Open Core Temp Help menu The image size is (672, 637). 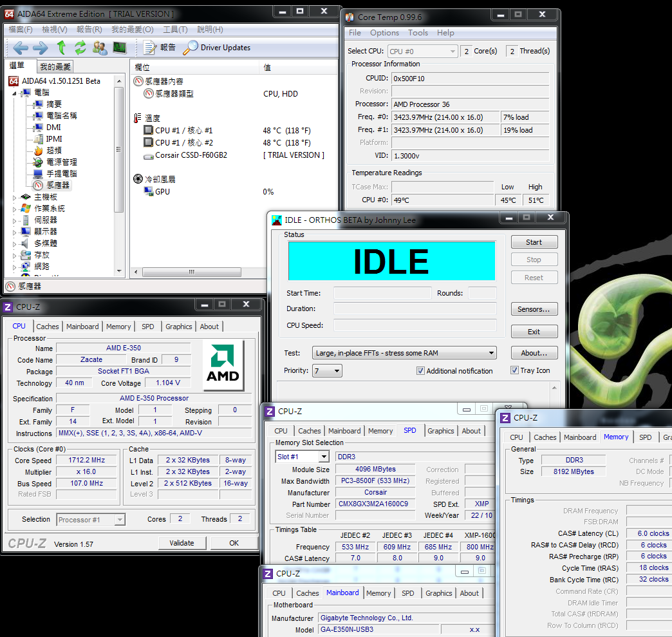(445, 33)
